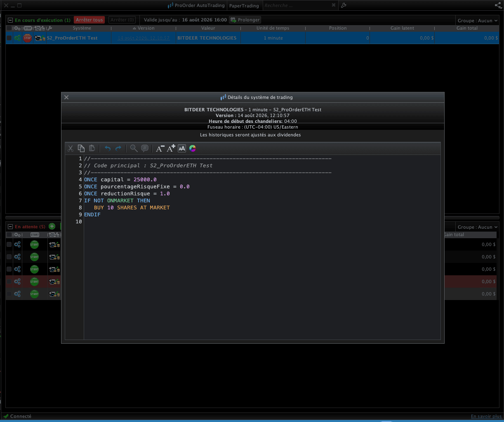Click the Copy icon in code editor toolbar

pyautogui.click(x=81, y=148)
